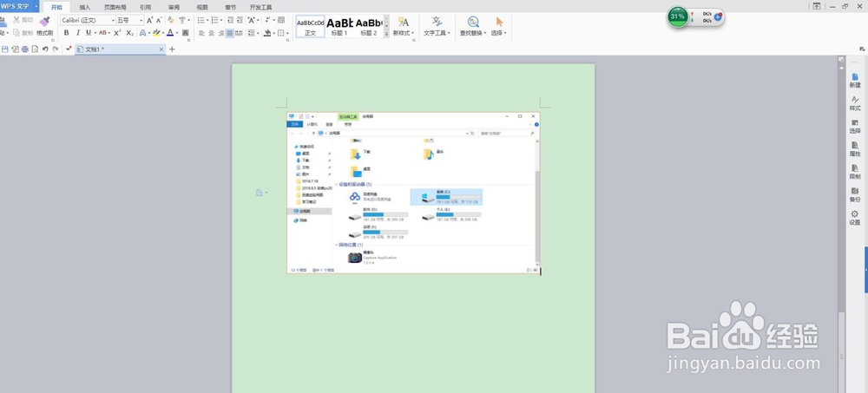Screen dimensions: 868x393
Task: Open the 设置 settings gear in sidebar
Action: tap(855, 218)
